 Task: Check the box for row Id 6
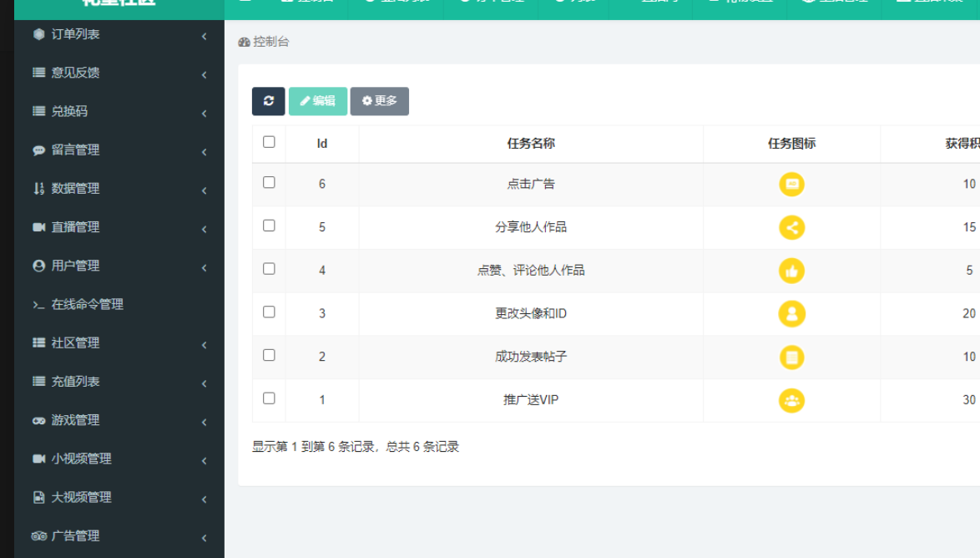point(269,182)
